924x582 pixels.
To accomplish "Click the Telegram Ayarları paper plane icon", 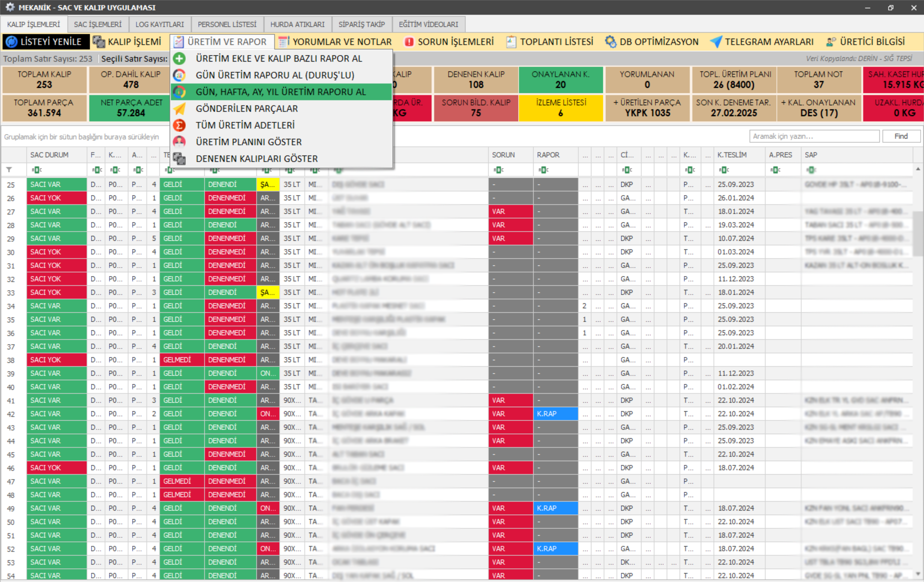I will 715,42.
